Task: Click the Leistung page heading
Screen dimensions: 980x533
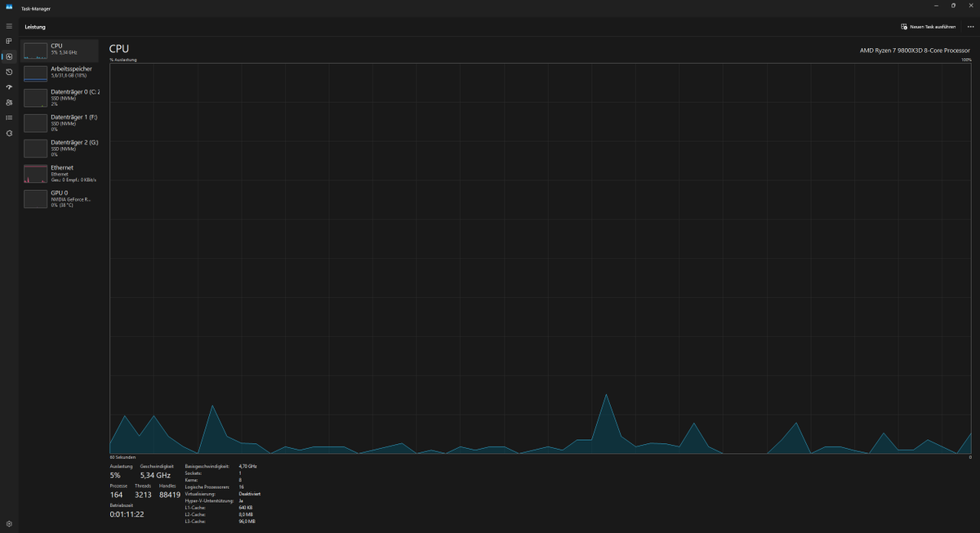Action: click(35, 27)
